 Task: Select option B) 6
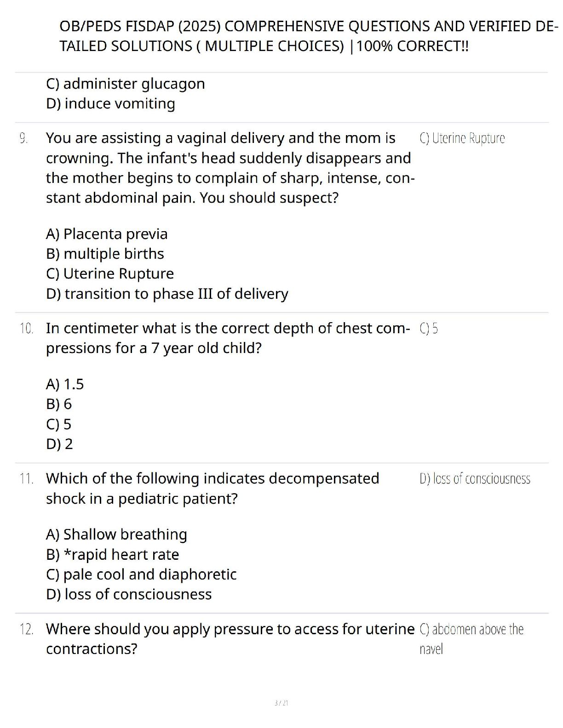[59, 404]
